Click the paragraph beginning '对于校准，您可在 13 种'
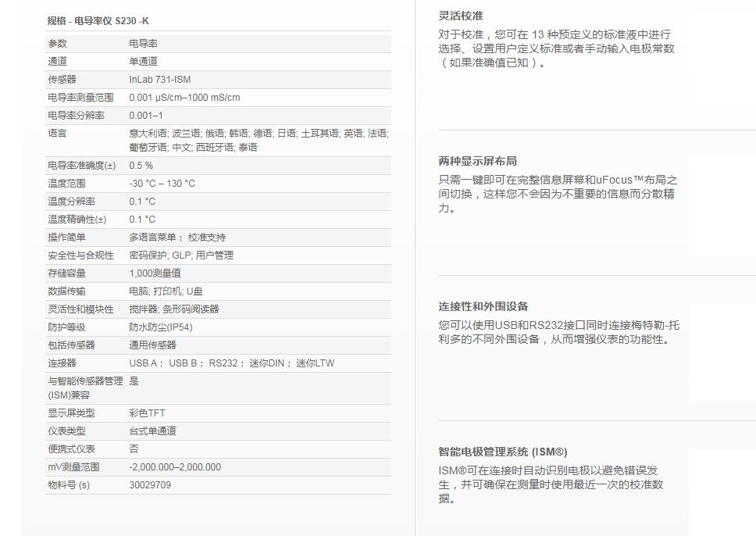 (x=556, y=48)
